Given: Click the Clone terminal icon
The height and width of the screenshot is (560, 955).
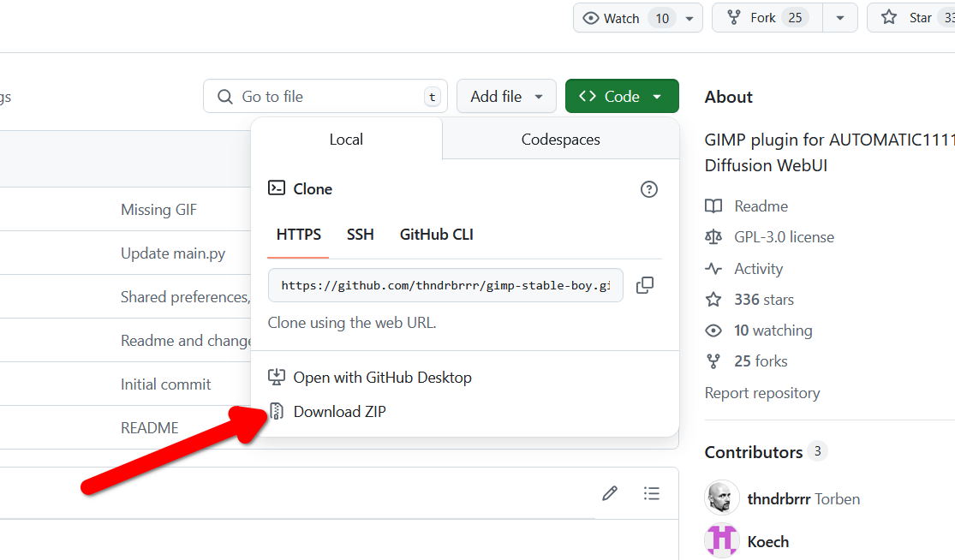Looking at the screenshot, I should point(276,188).
